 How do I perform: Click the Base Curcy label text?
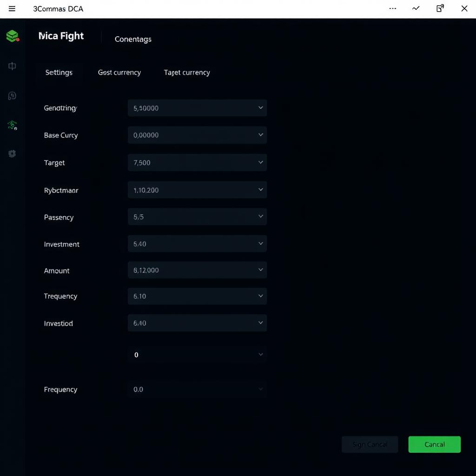click(61, 135)
